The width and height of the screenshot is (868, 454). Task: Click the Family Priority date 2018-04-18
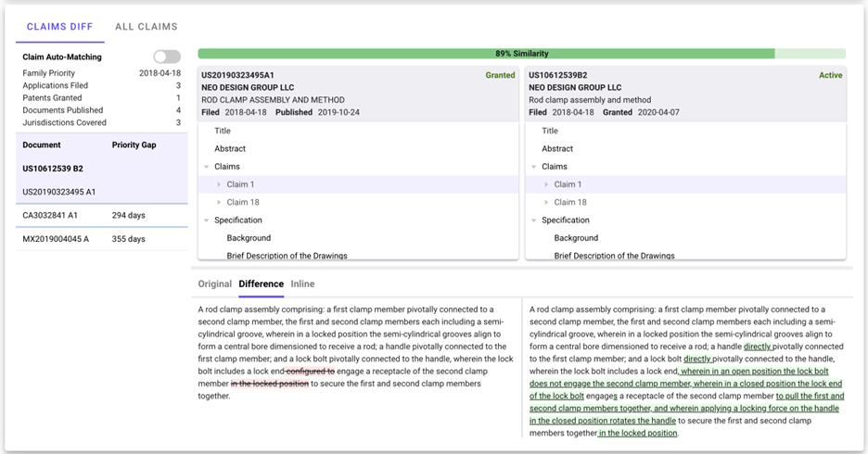[x=160, y=73]
